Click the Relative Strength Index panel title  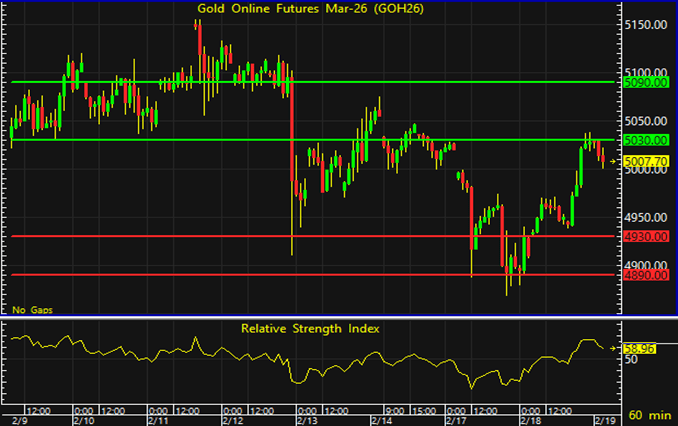click(309, 328)
